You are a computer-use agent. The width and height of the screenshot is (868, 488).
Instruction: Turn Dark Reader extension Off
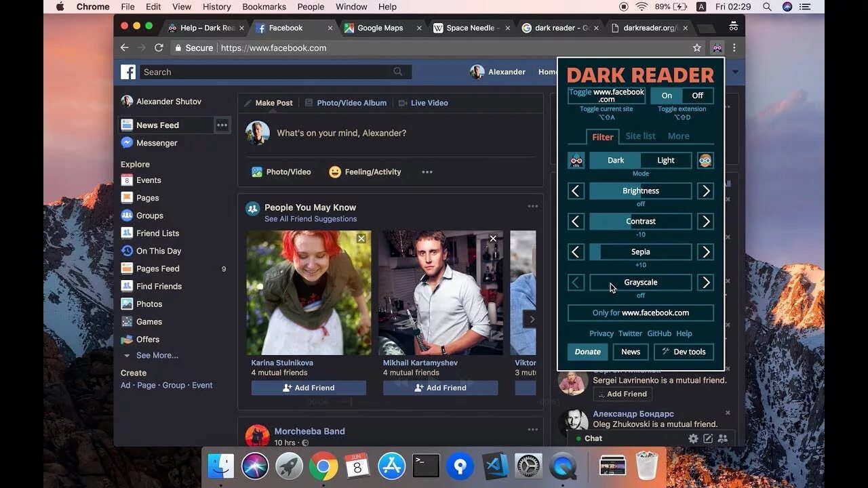tap(698, 96)
